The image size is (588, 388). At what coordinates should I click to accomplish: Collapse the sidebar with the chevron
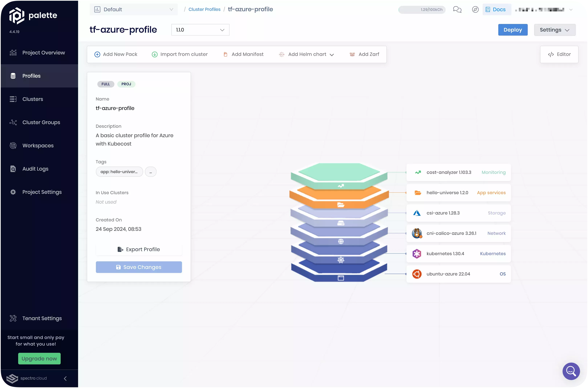point(65,379)
